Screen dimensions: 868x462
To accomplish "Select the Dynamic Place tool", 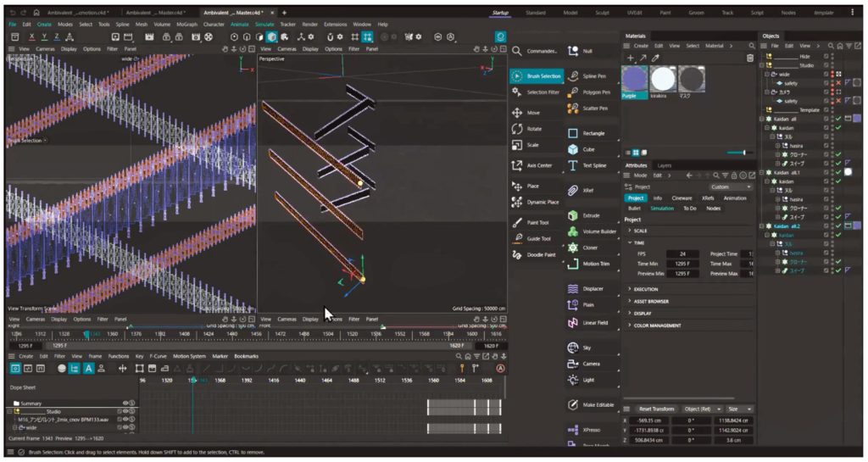I will pos(536,203).
